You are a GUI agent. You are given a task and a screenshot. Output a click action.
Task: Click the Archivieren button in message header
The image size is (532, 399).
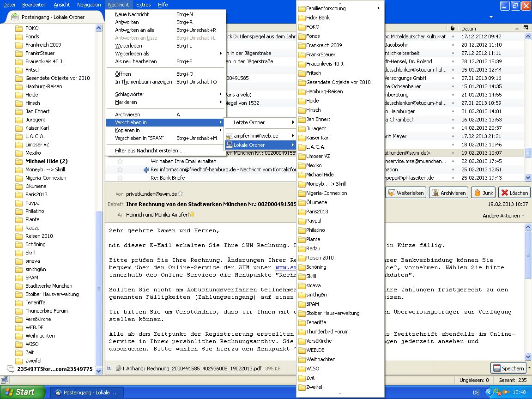click(x=448, y=193)
